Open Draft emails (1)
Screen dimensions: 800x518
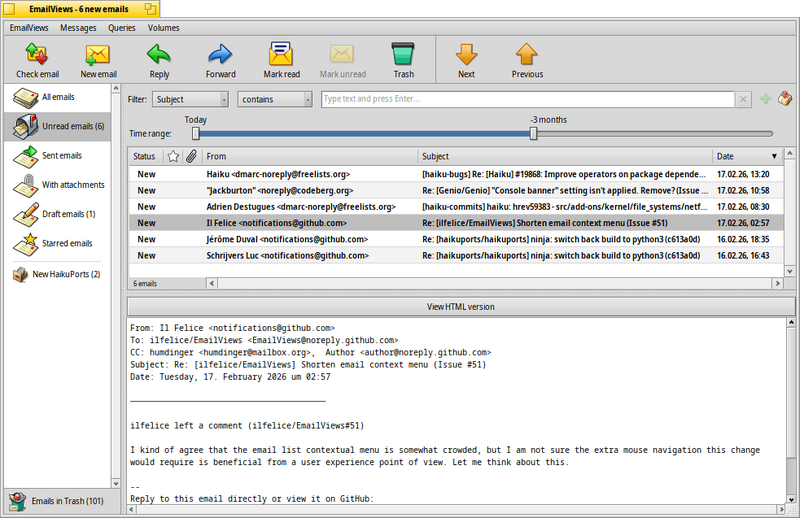click(x=58, y=214)
